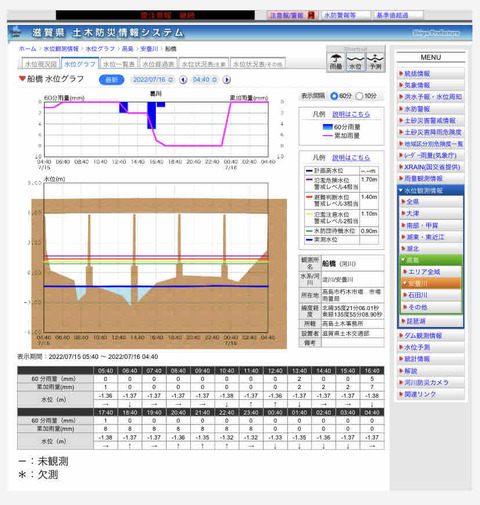The height and width of the screenshot is (505, 480).
Task: Open the rainfall (雨量) shortcut umbrella icon
Action: [x=336, y=62]
